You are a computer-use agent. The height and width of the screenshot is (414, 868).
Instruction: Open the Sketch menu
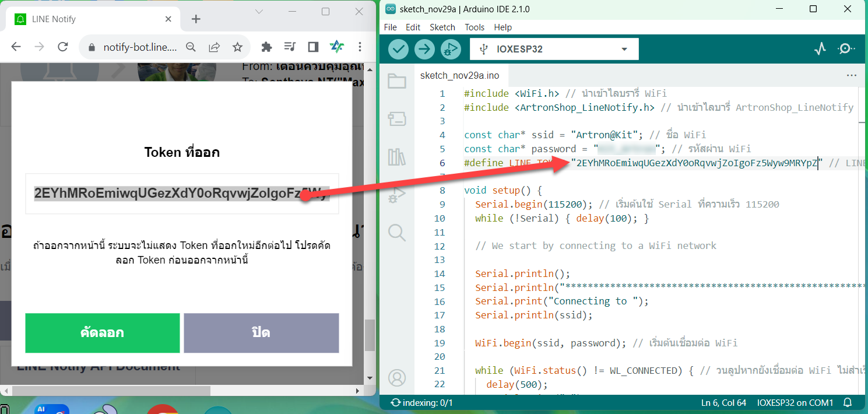[442, 27]
